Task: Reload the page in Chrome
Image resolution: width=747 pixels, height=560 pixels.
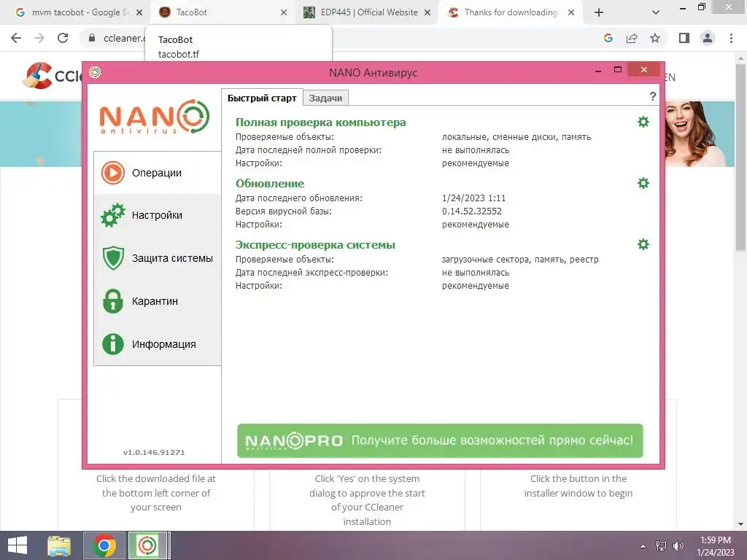Action: tap(63, 38)
